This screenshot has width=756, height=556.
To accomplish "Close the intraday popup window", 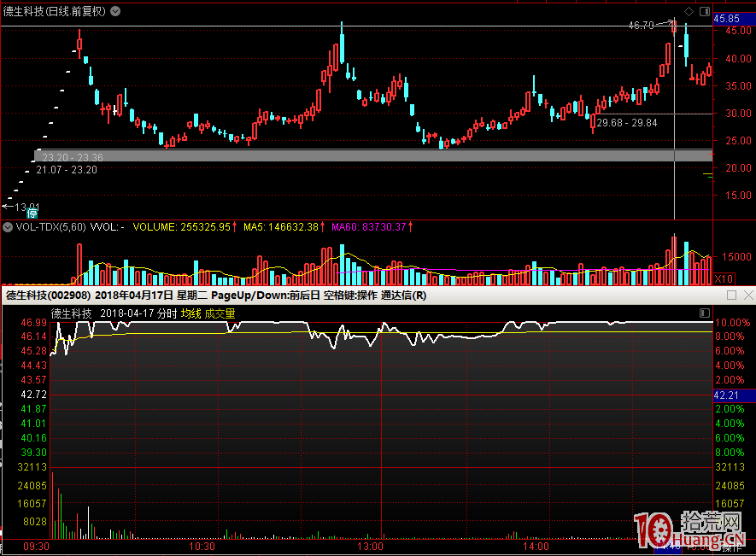I will coord(748,295).
